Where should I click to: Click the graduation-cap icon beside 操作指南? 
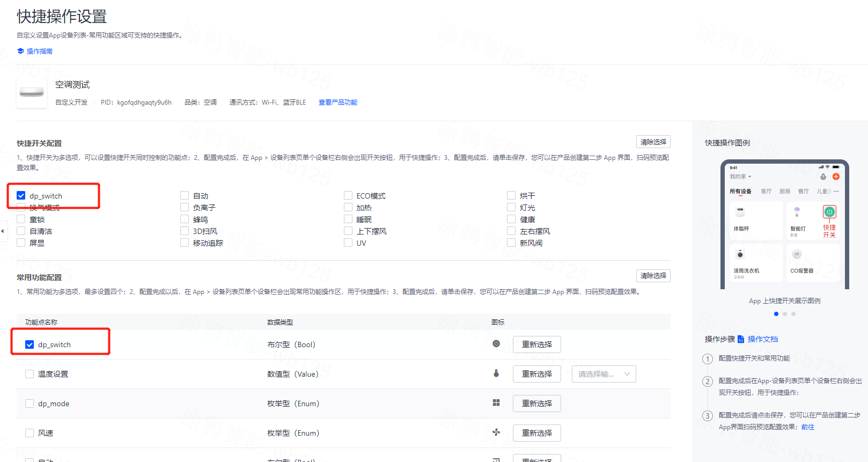(x=20, y=51)
